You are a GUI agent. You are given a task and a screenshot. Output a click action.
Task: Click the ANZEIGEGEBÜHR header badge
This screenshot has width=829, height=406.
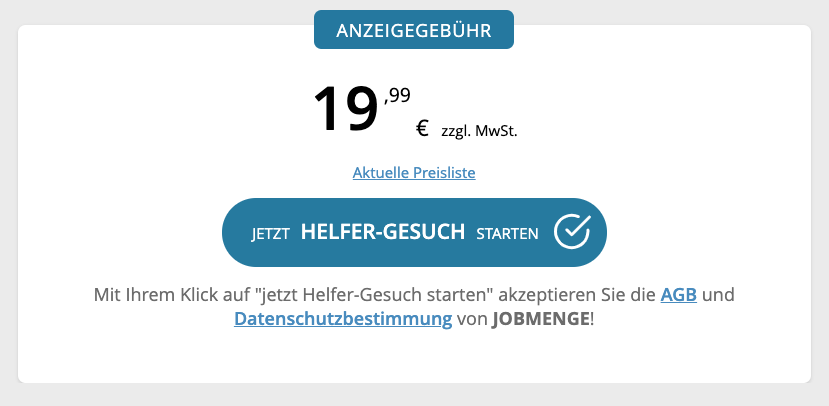[x=414, y=30]
